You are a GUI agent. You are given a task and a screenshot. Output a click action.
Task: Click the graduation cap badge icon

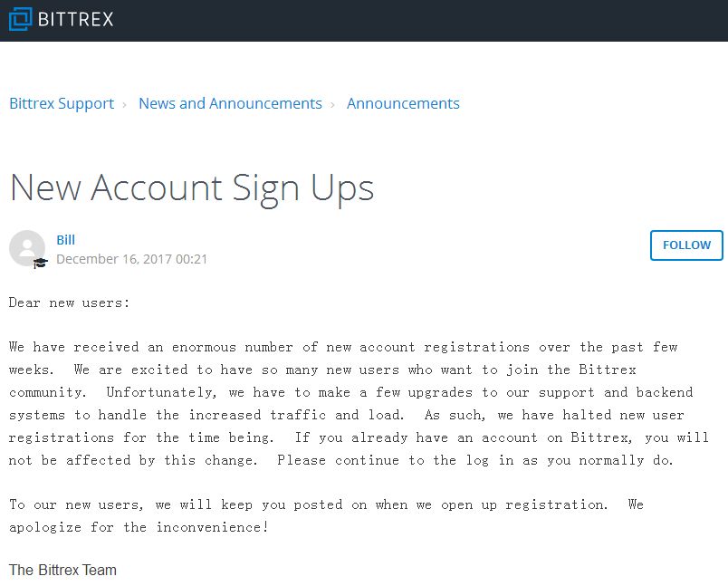tap(41, 264)
